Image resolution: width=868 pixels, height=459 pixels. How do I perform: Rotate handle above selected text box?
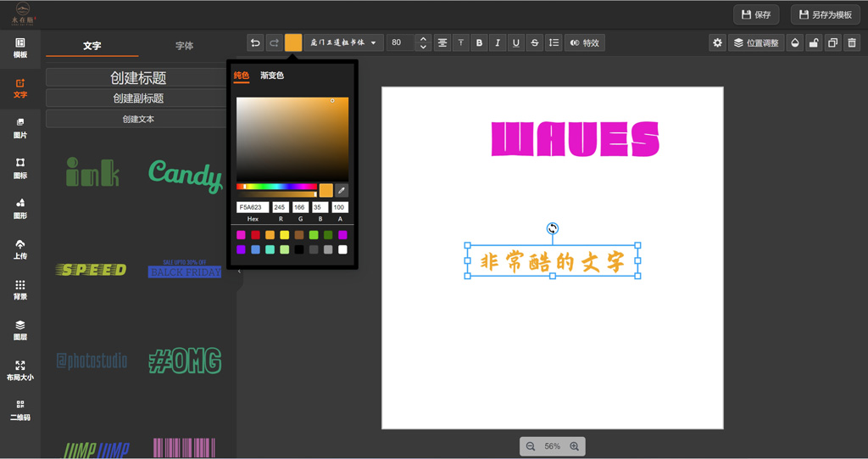pyautogui.click(x=553, y=228)
